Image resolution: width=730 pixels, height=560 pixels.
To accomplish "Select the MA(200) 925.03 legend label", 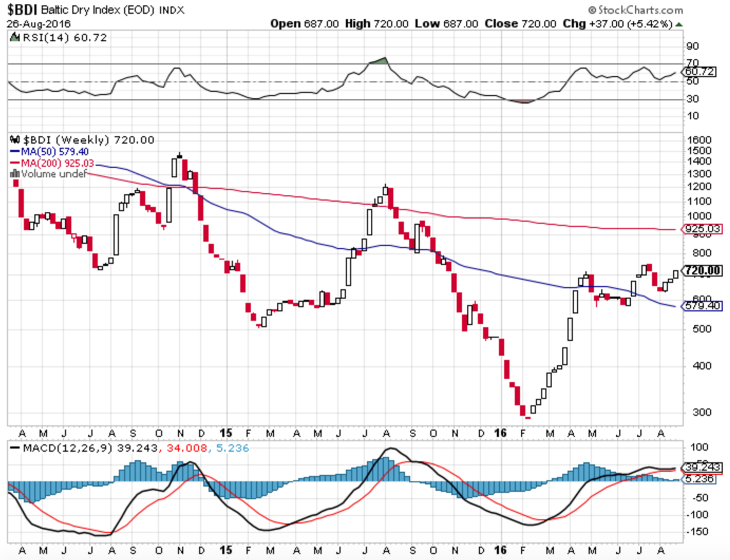I will 57,163.
